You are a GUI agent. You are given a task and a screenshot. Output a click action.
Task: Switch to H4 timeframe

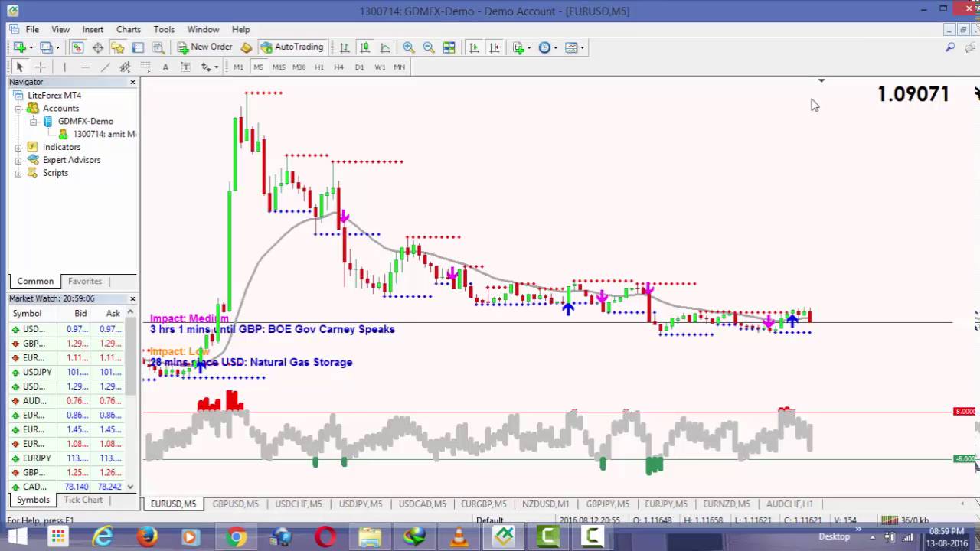338,67
